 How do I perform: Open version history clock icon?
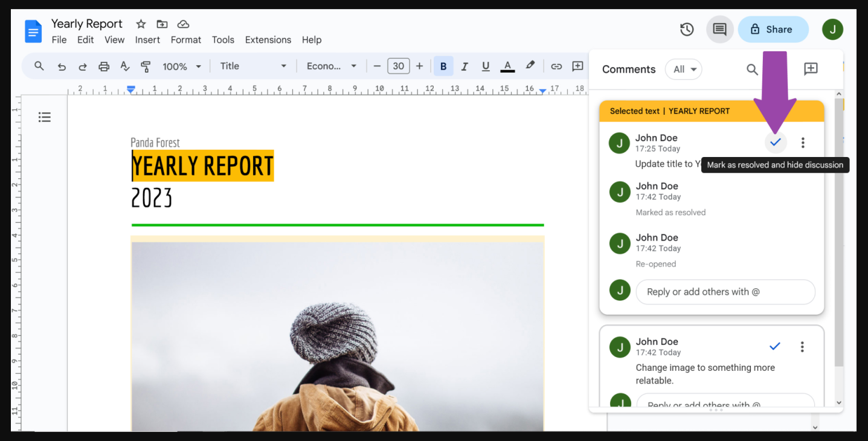(x=686, y=29)
